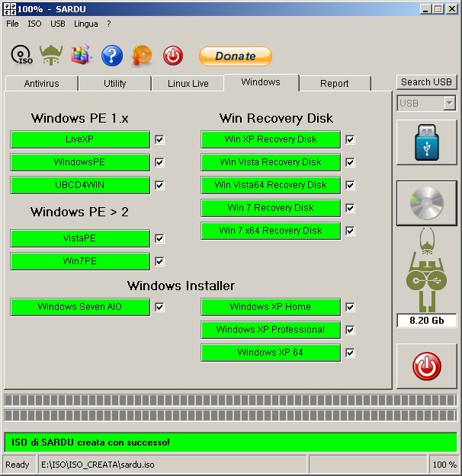Click the Windows XP Home button
The image size is (462, 476).
pos(271,307)
